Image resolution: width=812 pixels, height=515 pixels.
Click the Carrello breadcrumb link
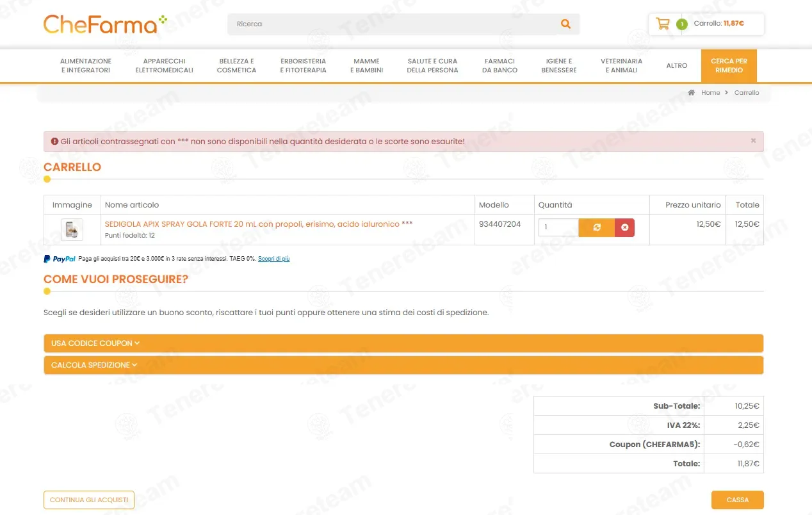pyautogui.click(x=747, y=93)
